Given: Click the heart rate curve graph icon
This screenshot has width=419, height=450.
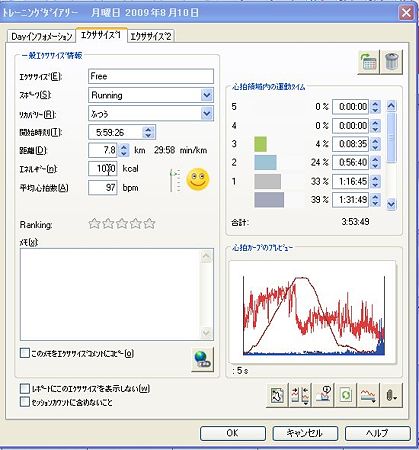Looking at the screenshot, I should click(369, 395).
